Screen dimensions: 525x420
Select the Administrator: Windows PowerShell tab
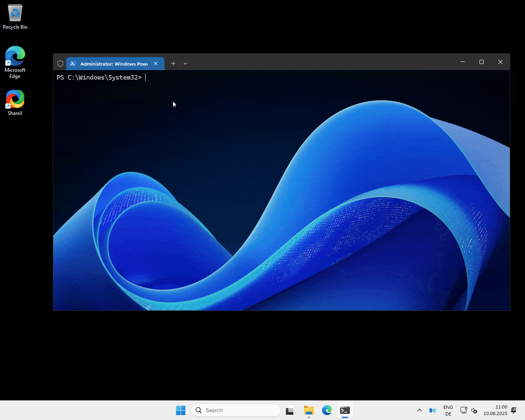click(x=111, y=64)
